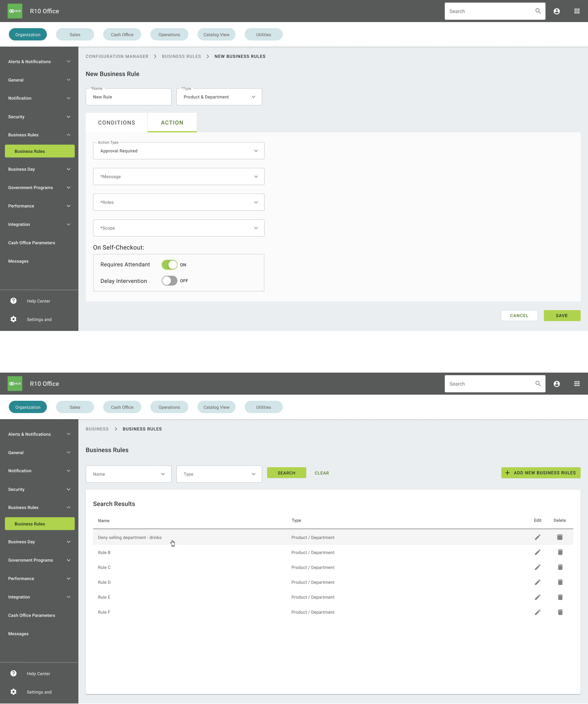Image resolution: width=588 pixels, height=704 pixels.
Task: Open the Action Type dropdown
Action: pos(179,151)
